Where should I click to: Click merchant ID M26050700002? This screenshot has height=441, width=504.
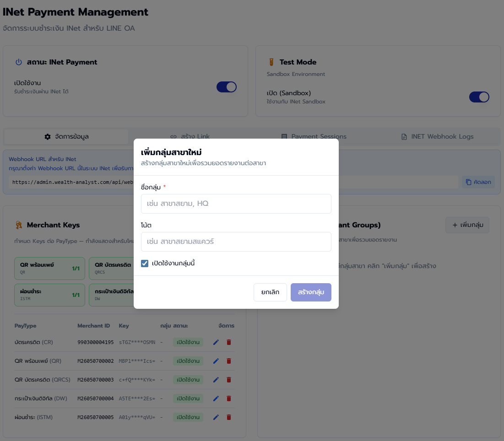point(96,361)
